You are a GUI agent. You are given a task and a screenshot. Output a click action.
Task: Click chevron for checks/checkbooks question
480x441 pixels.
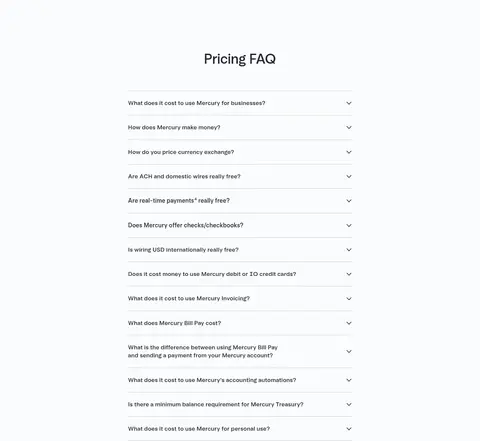click(349, 225)
